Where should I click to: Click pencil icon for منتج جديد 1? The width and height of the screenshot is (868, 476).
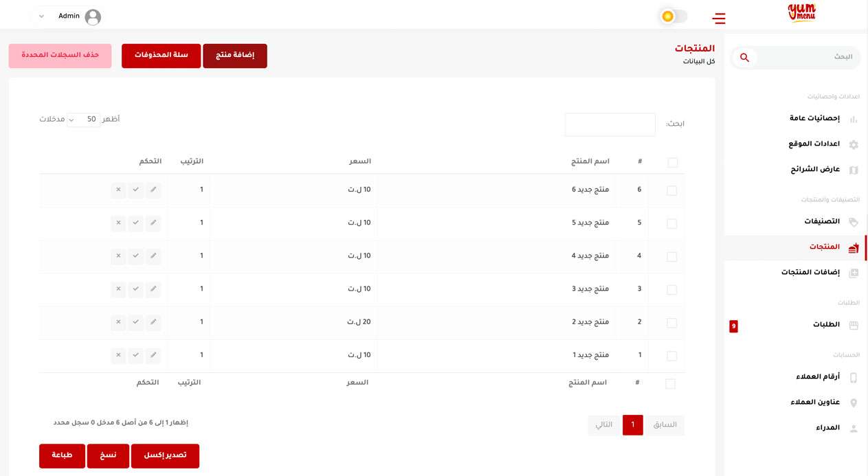153,355
